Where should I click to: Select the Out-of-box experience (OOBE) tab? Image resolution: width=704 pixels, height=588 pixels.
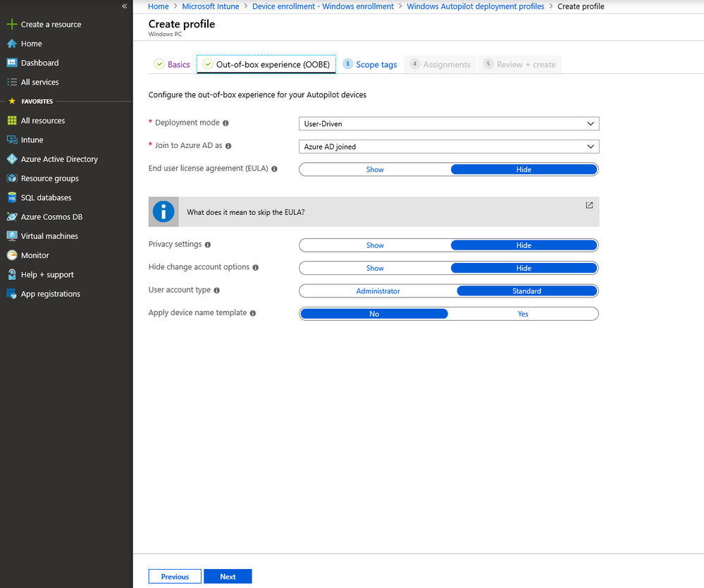[x=266, y=64]
